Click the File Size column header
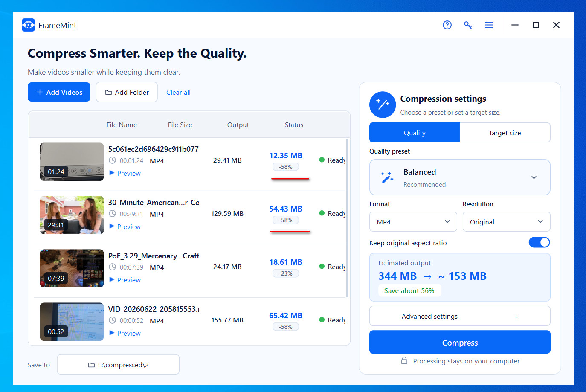 [180, 125]
